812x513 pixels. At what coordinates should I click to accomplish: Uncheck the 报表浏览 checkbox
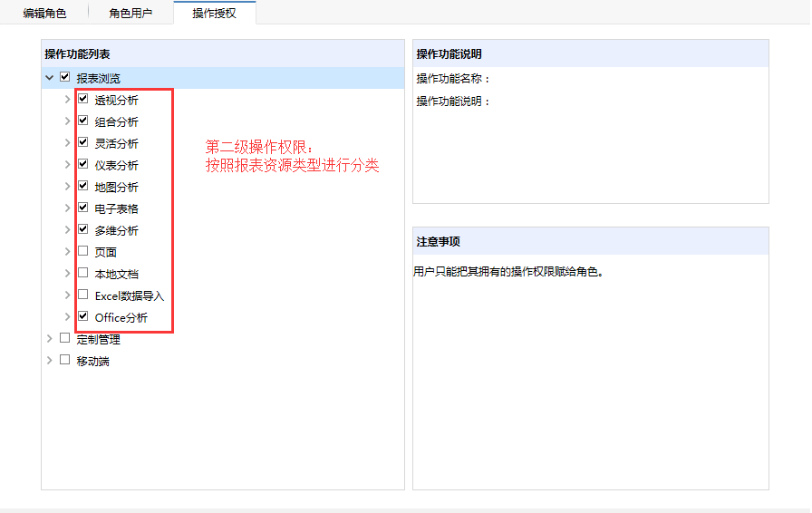(64, 77)
